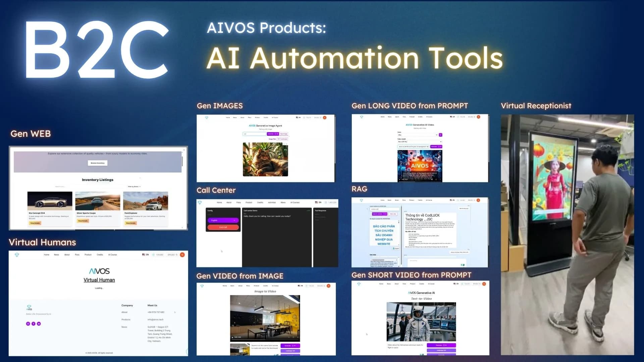Click orange avatar in Gen VIDEO from IMAGE header
Image resolution: width=644 pixels, height=362 pixels.
click(329, 286)
